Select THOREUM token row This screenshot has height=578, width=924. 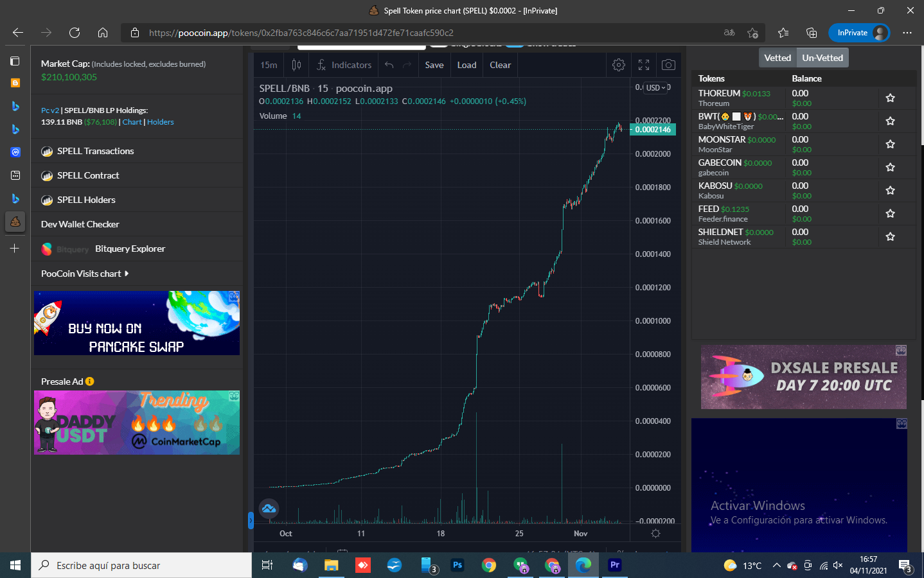pos(804,98)
